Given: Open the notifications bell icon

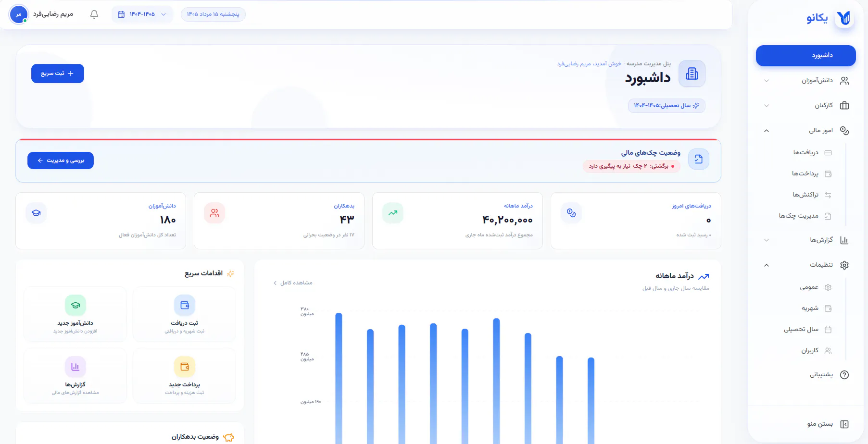Looking at the screenshot, I should 94,14.
